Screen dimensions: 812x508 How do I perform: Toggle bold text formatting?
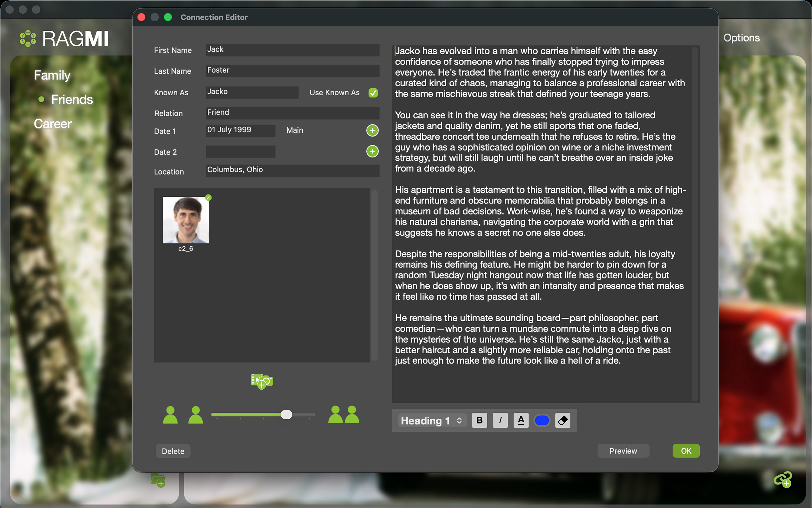480,420
